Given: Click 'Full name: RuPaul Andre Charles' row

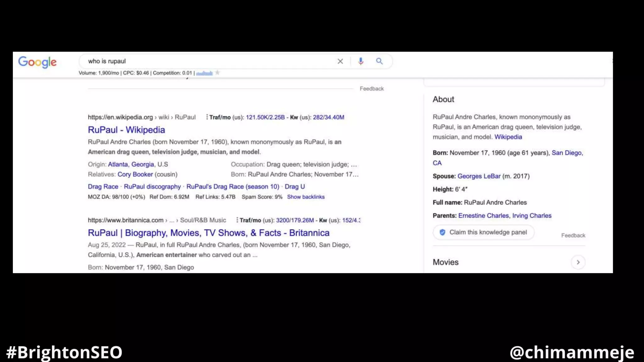Looking at the screenshot, I should pyautogui.click(x=480, y=203).
